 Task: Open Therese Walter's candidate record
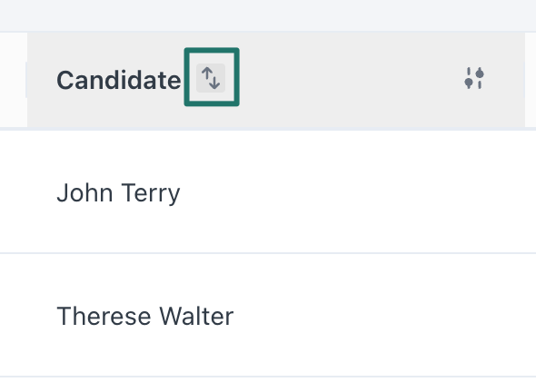[145, 316]
